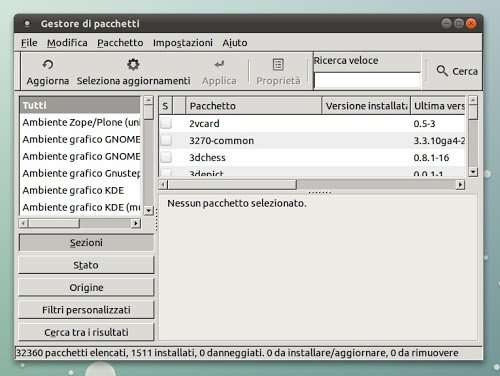Minimize the Gestore di pacchetti window

(446, 23)
